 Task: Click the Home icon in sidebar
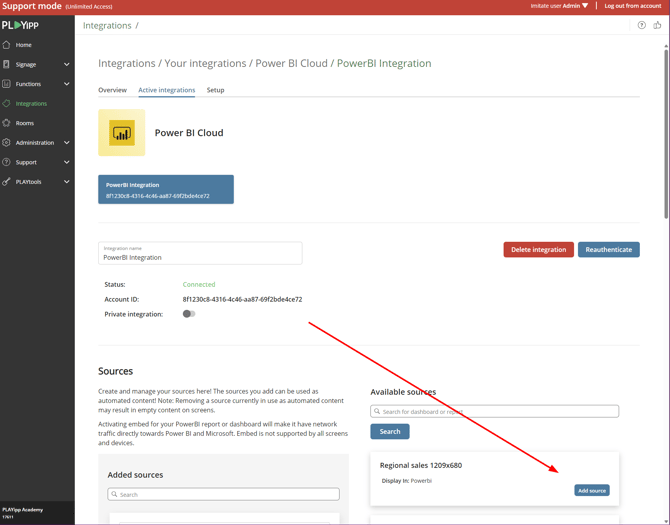tap(7, 45)
